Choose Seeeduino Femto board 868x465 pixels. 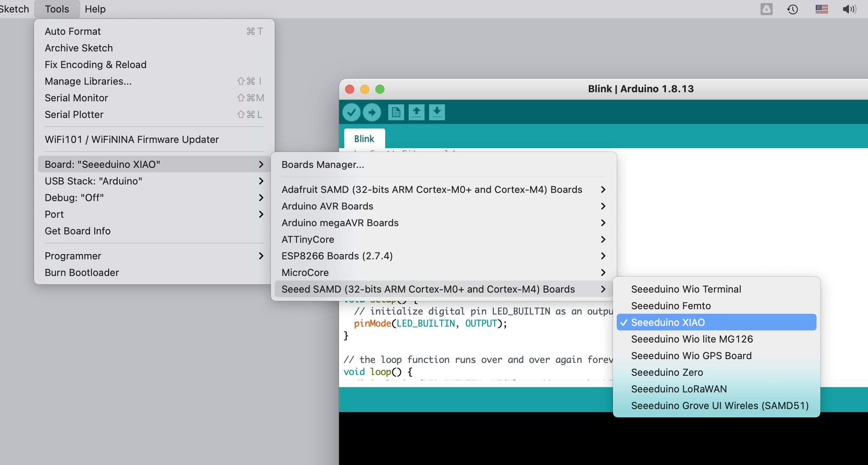tap(716, 305)
